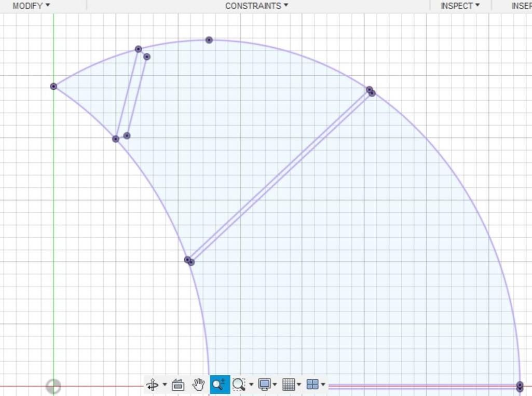Screen dimensions: 532x396
Task: Open the INSPECT menu
Action: (x=459, y=6)
